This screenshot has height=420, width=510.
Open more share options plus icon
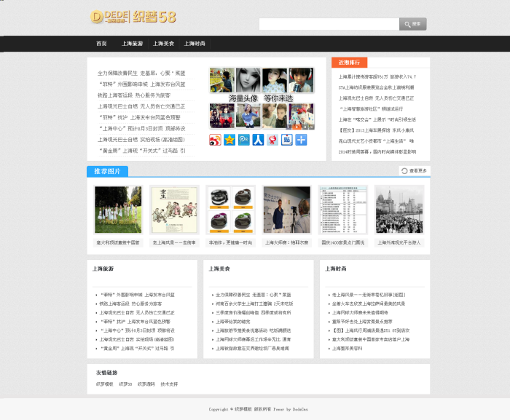(301, 140)
